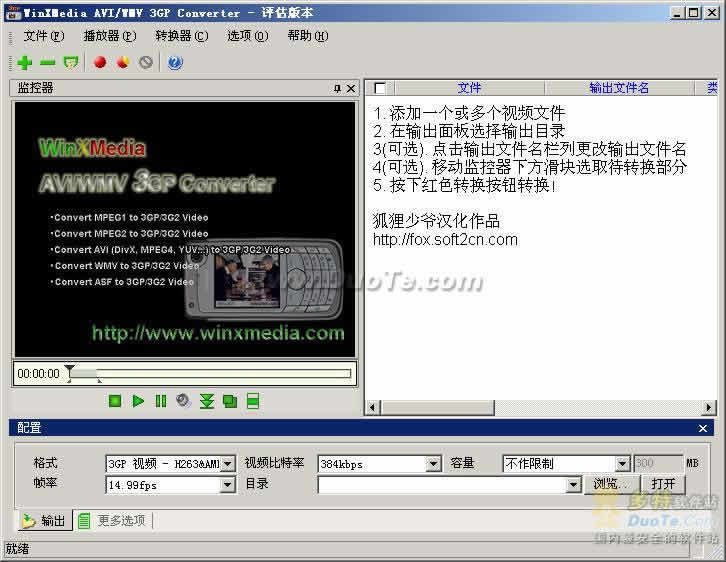Click the grey stop conversion icon

pyautogui.click(x=146, y=62)
